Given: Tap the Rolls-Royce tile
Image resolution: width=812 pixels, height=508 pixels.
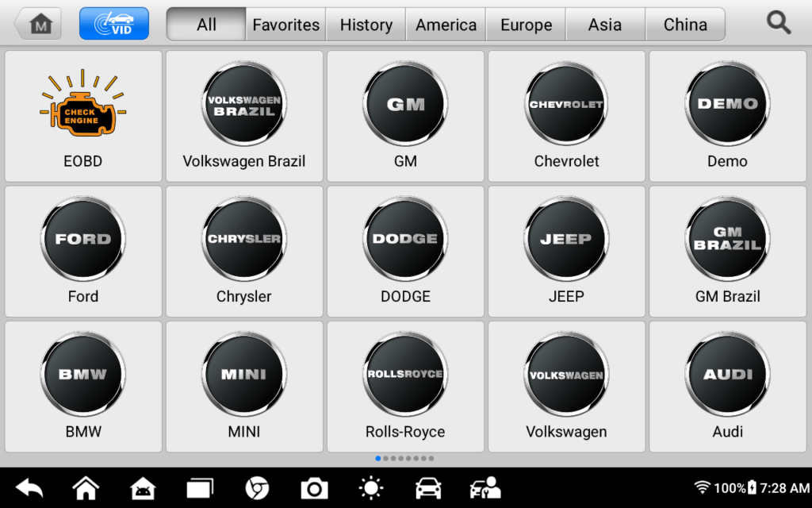Looking at the screenshot, I should point(405,387).
